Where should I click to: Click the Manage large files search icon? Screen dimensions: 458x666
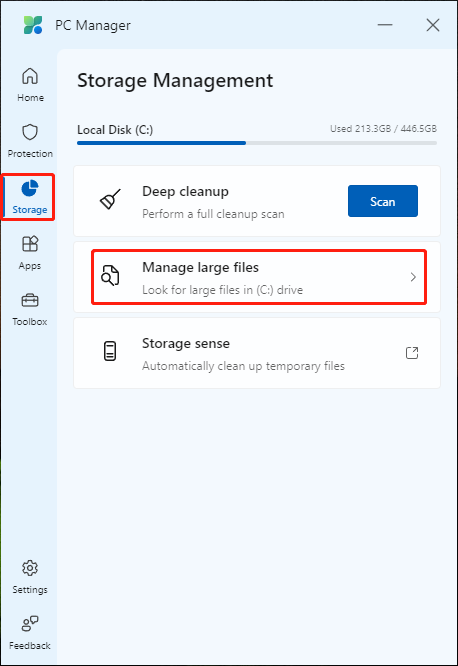(x=110, y=276)
